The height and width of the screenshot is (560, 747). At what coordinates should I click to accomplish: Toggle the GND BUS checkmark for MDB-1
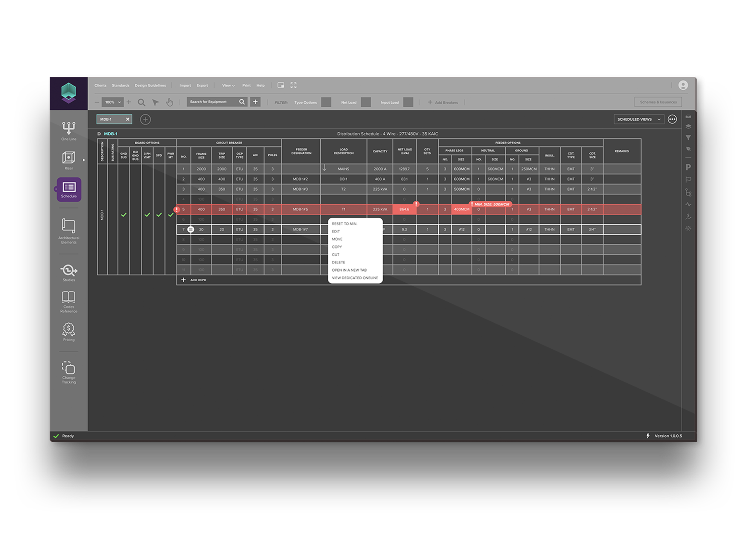pyautogui.click(x=124, y=215)
